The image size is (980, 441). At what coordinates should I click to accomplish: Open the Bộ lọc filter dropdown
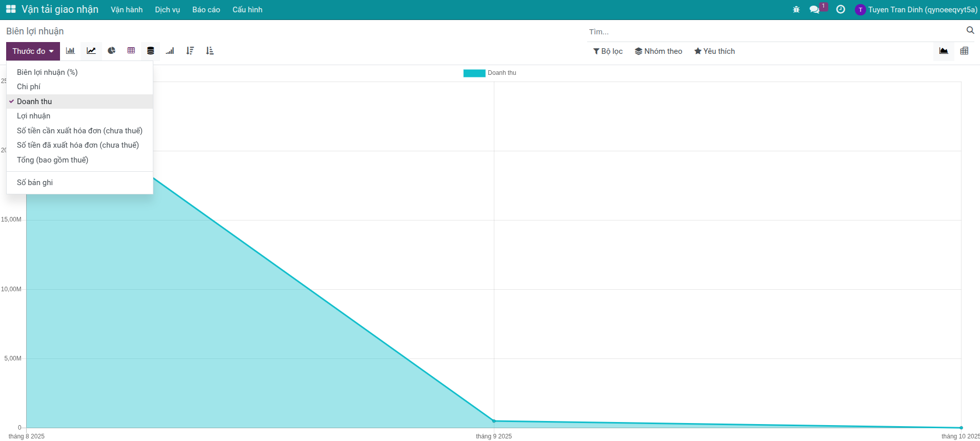coord(608,51)
